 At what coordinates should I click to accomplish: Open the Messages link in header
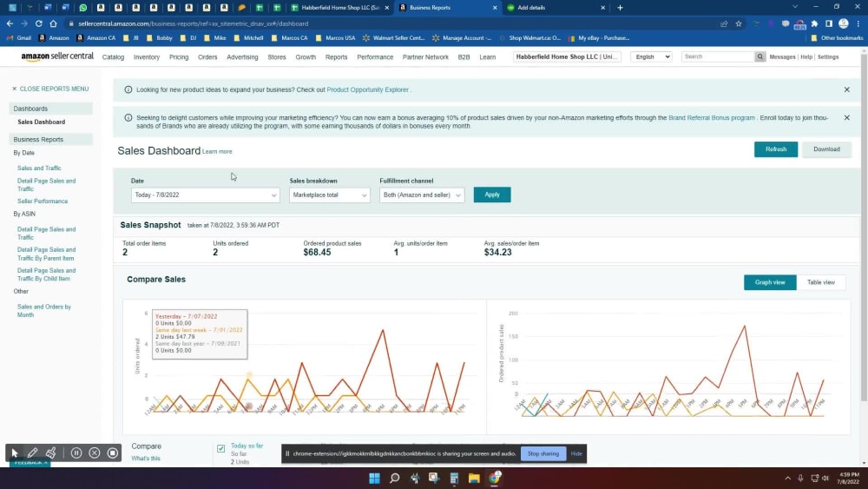pyautogui.click(x=782, y=57)
